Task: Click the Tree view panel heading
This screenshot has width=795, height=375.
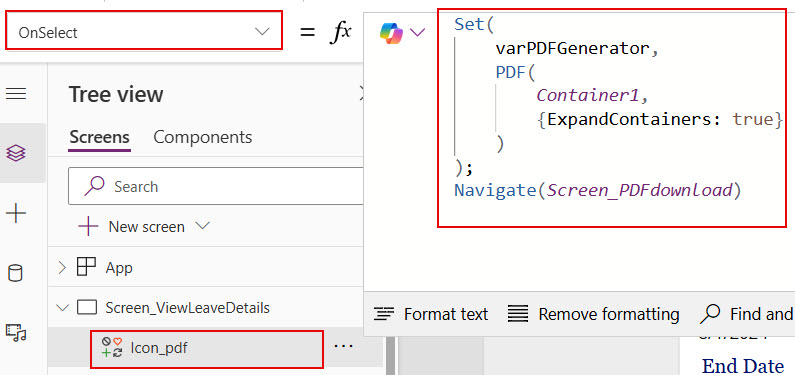Action: coord(116,95)
